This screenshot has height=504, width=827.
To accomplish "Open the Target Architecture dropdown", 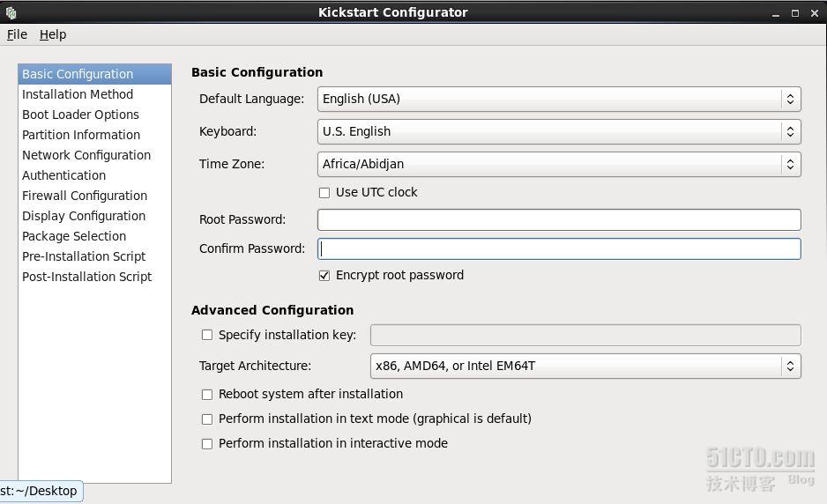I will point(585,367).
